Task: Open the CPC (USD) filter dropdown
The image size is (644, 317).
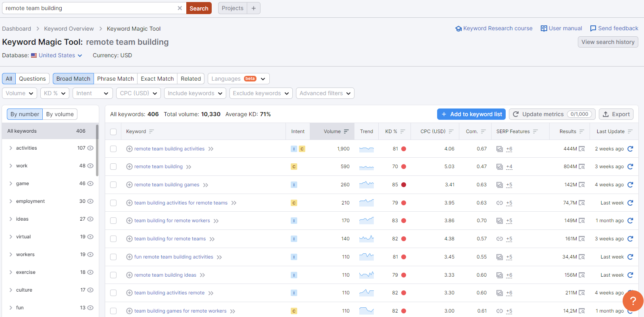Action: [x=138, y=93]
